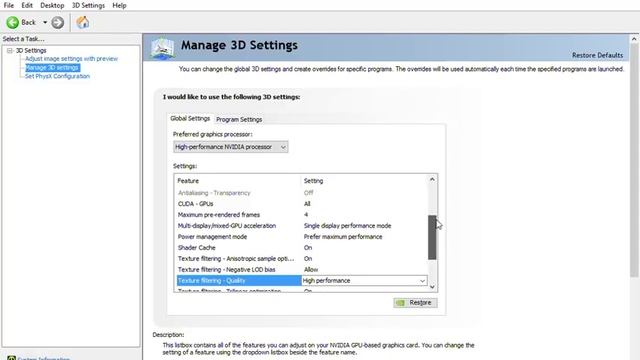Open the 3D Settings menu

[88, 5]
